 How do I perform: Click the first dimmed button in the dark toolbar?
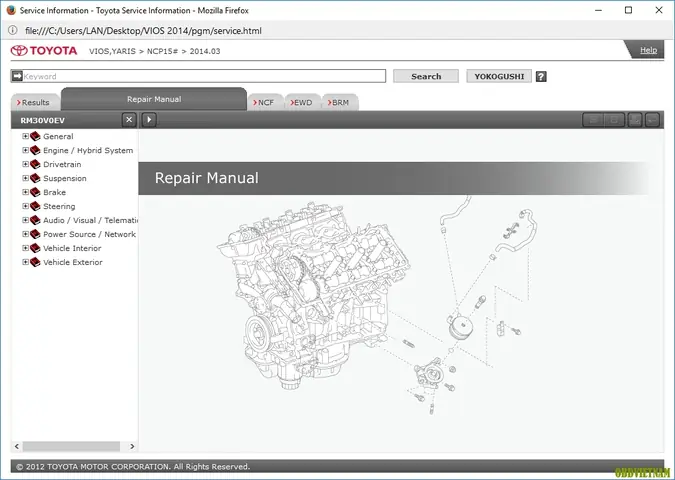click(x=593, y=120)
